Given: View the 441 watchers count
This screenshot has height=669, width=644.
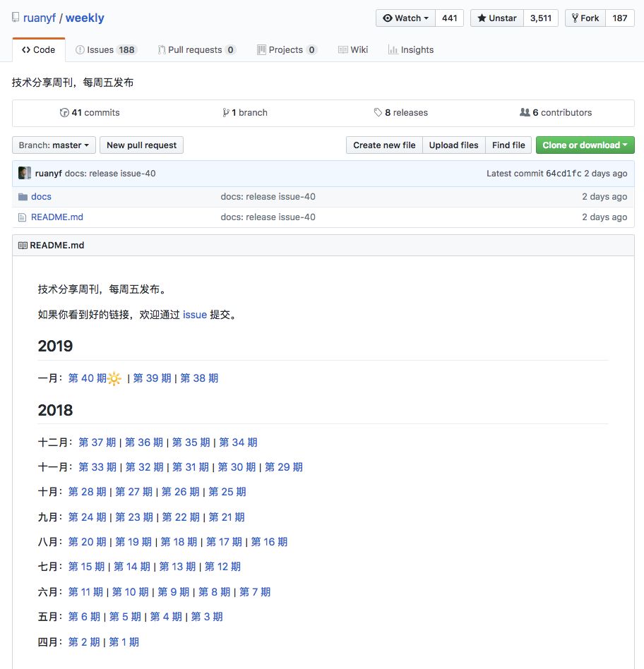Looking at the screenshot, I should pos(449,18).
